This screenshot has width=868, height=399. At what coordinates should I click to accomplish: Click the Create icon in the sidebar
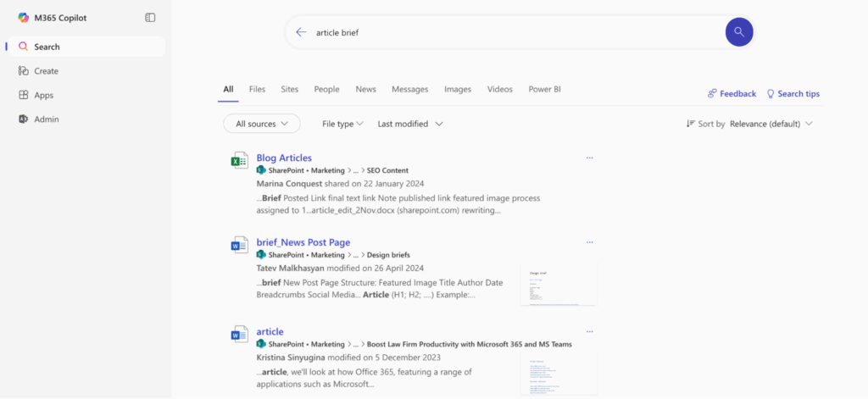[x=23, y=71]
